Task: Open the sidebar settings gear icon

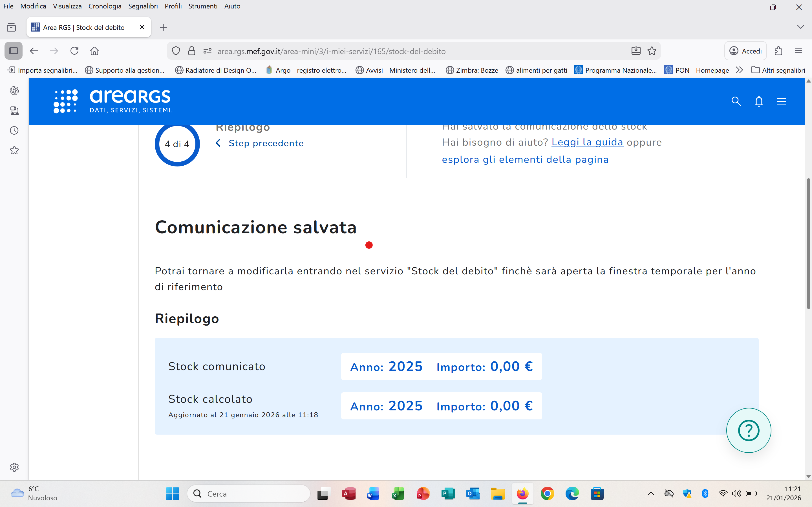Action: 14,467
